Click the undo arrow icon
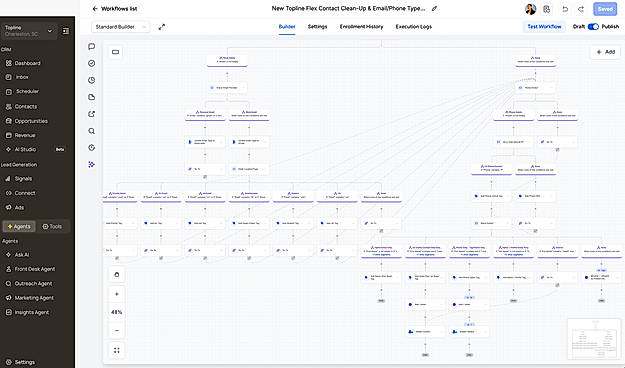The image size is (625, 368). (x=565, y=9)
